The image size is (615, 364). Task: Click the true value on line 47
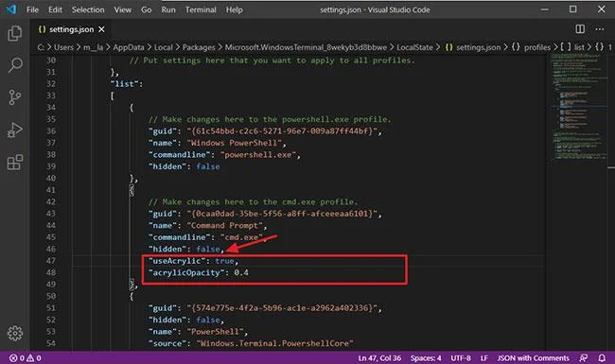pos(224,261)
